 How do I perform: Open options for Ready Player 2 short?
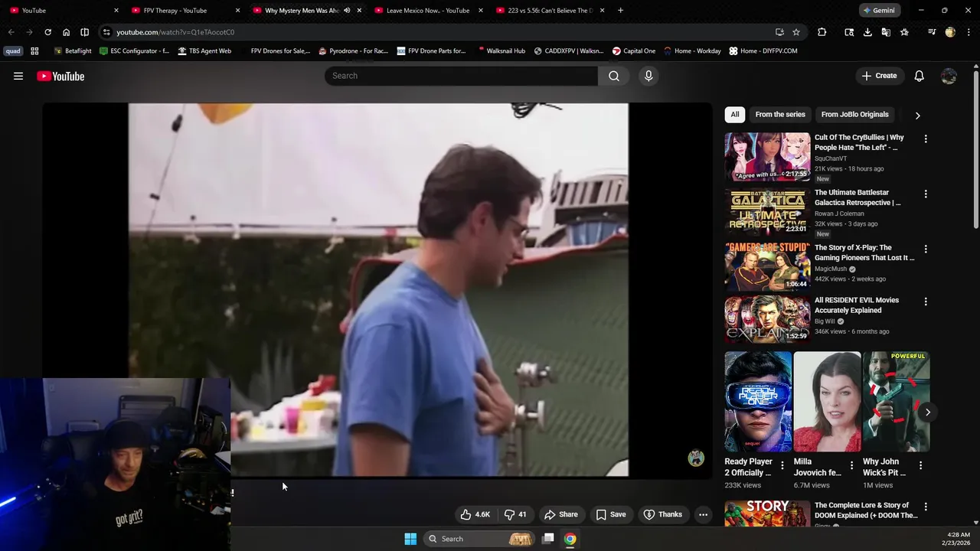[782, 465]
